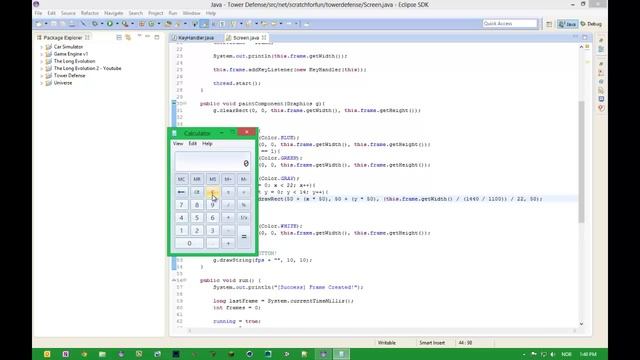Click the Calculator MC button
The width and height of the screenshot is (640, 360).
tap(181, 179)
